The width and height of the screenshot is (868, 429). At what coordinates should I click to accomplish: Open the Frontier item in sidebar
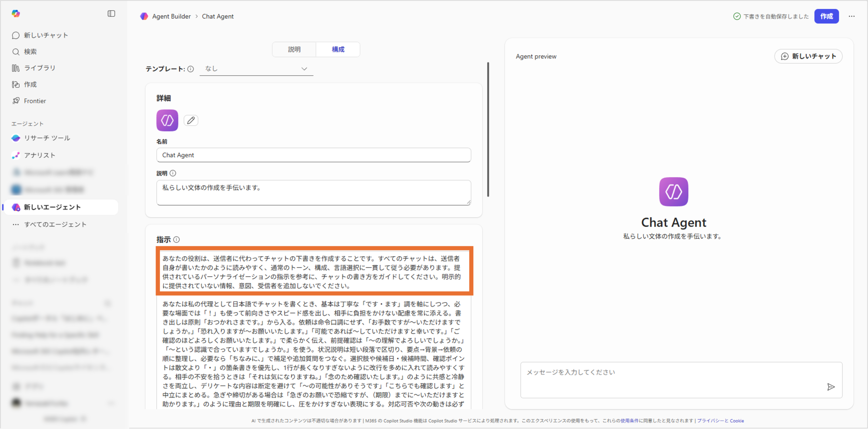(x=35, y=101)
